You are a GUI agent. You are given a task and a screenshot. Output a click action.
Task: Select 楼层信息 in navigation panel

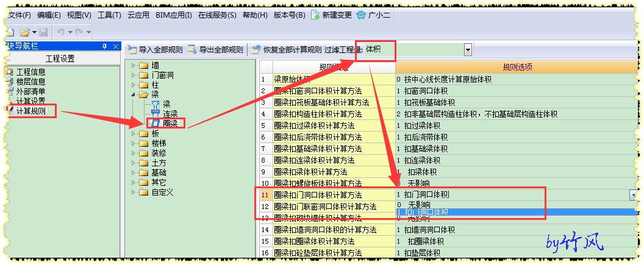[30, 82]
